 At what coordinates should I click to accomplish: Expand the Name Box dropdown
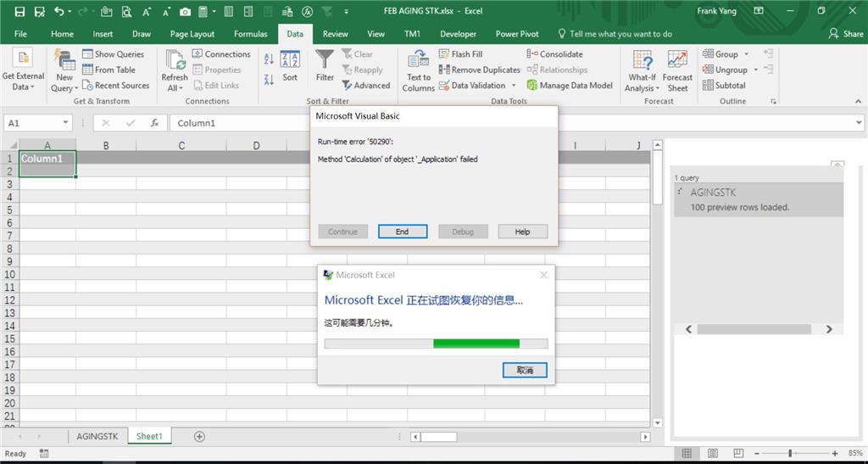click(x=66, y=123)
